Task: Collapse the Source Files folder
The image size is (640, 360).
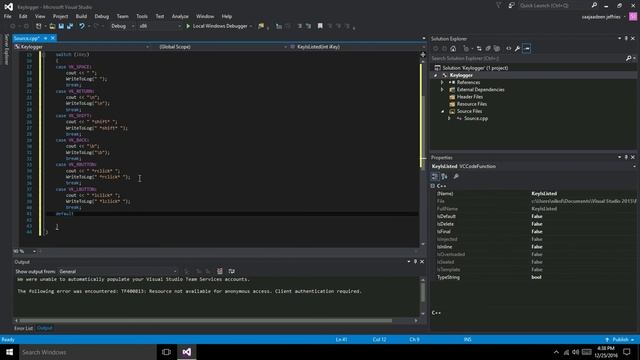Action: pos(442,111)
